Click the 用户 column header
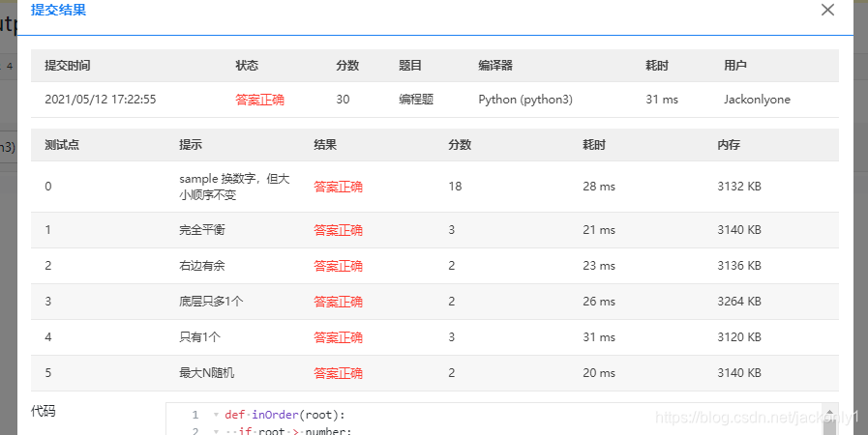This screenshot has width=868, height=435. (735, 65)
